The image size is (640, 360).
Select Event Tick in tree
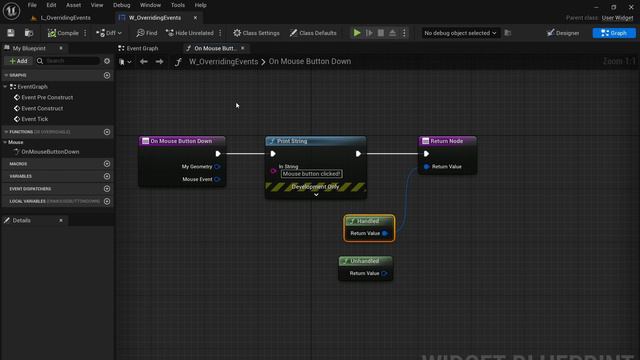[x=35, y=119]
